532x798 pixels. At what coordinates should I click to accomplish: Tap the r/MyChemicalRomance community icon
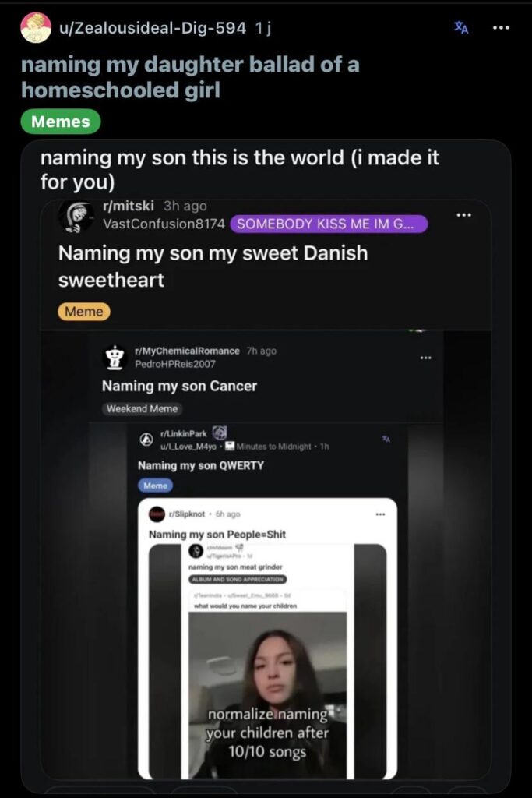coord(115,357)
